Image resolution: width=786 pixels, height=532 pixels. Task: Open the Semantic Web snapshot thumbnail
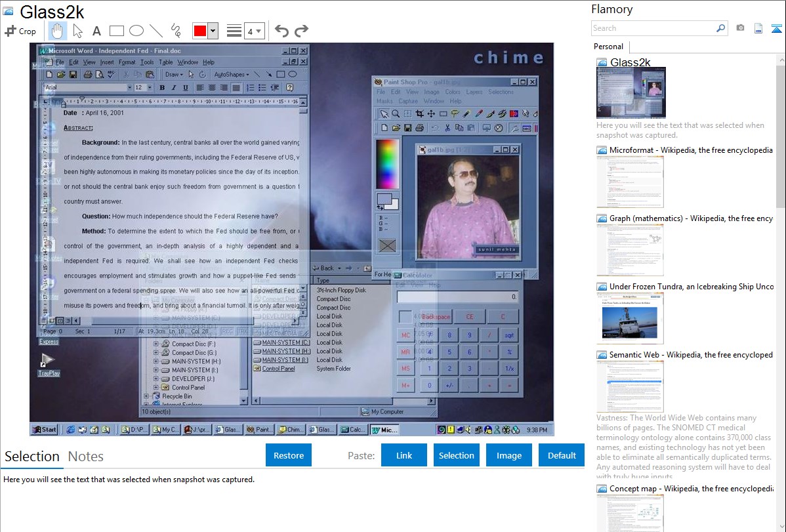pos(630,386)
